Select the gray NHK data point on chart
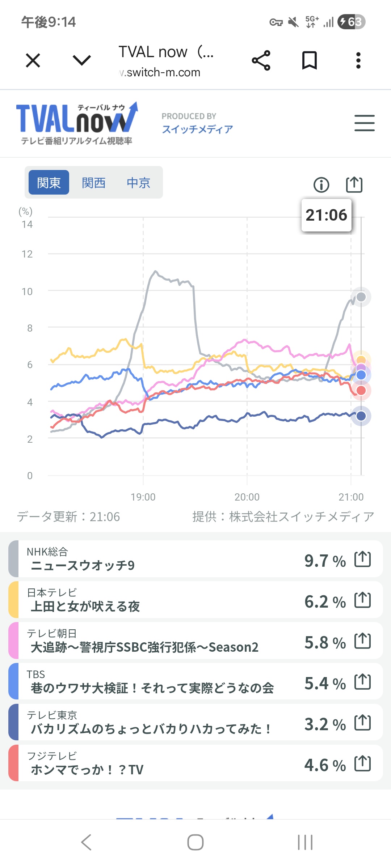This screenshot has height=868, width=391. click(361, 297)
